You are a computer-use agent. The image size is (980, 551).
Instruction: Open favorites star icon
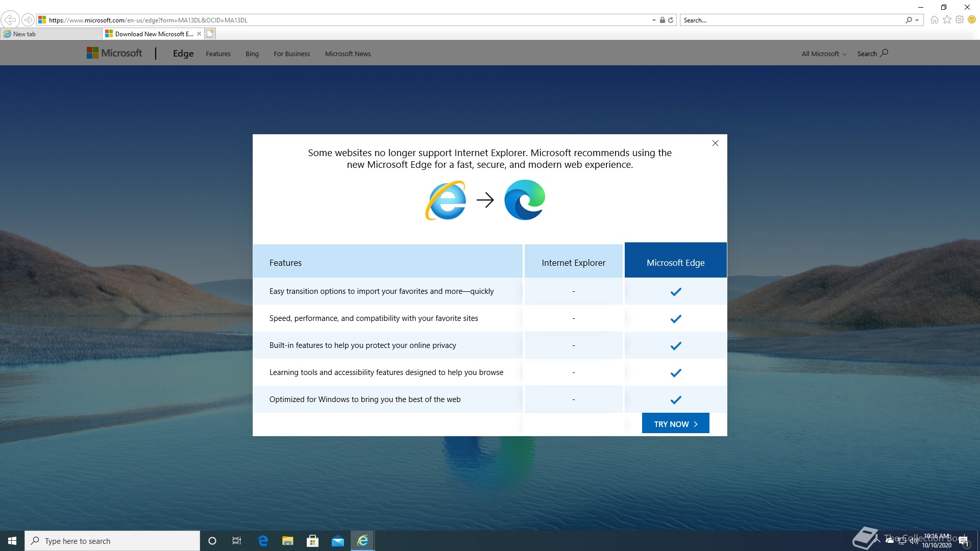(x=947, y=20)
